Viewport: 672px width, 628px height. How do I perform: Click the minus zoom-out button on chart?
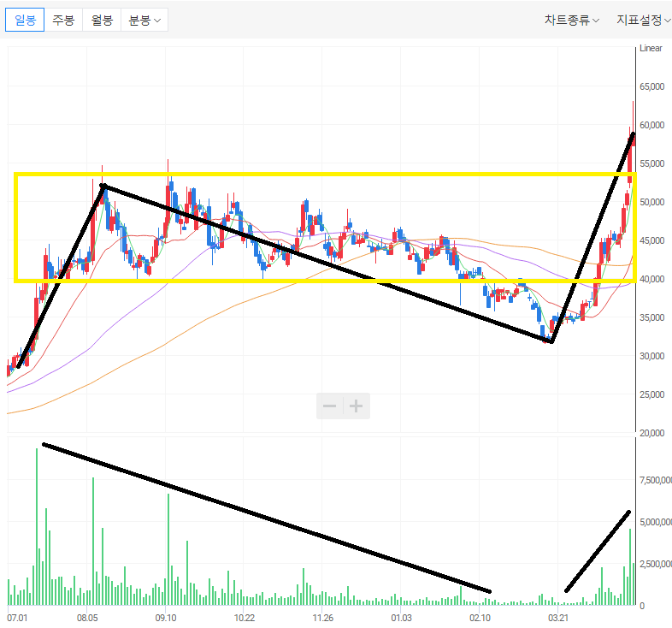(329, 406)
